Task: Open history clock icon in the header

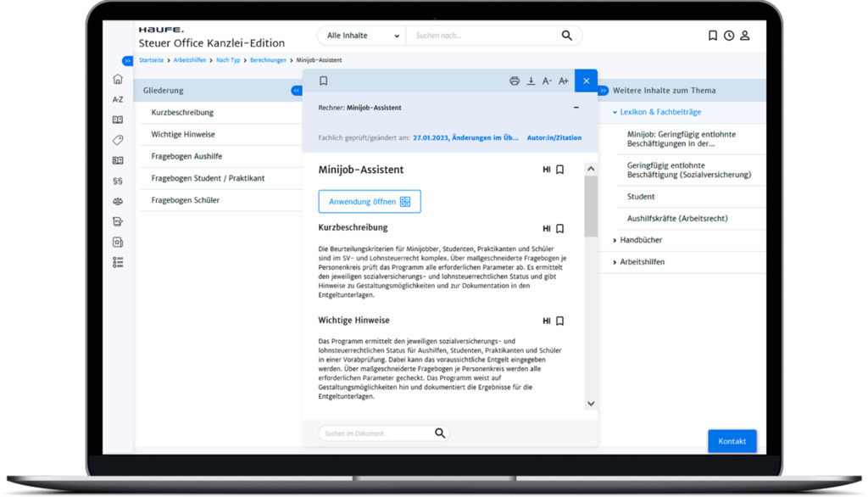Action: tap(729, 36)
